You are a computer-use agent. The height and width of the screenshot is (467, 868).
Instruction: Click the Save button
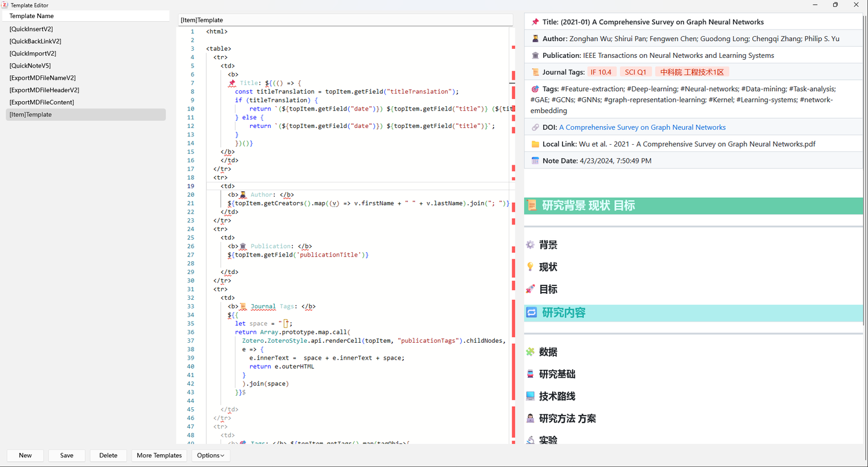pos(67,456)
